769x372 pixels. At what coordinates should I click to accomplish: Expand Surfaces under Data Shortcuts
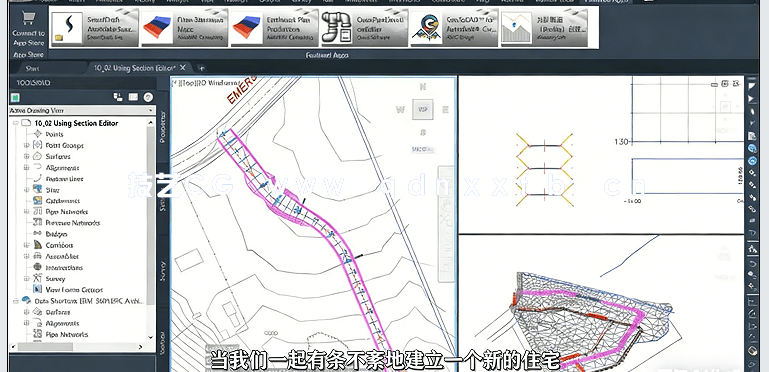click(x=26, y=312)
